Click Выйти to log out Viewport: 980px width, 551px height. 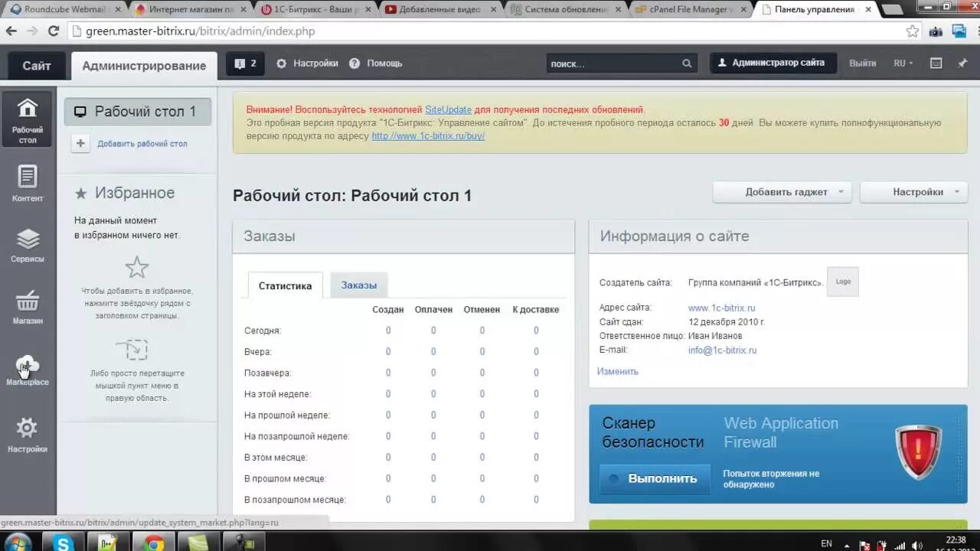click(862, 63)
